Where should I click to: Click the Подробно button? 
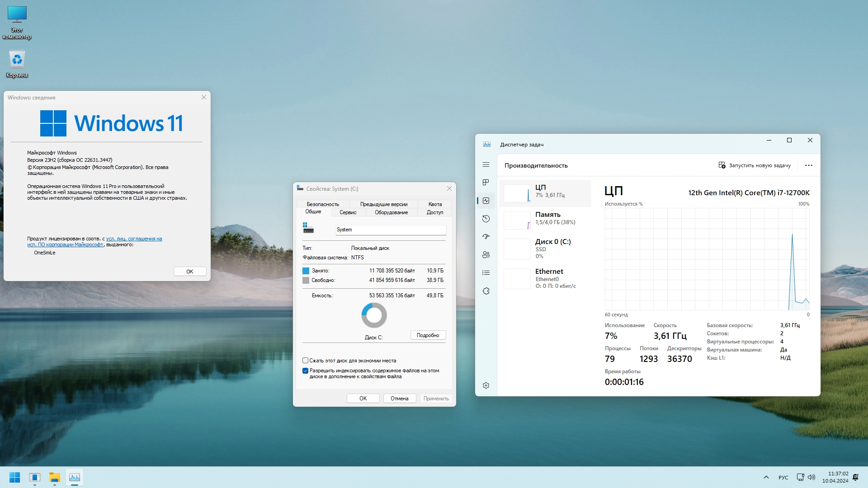428,335
